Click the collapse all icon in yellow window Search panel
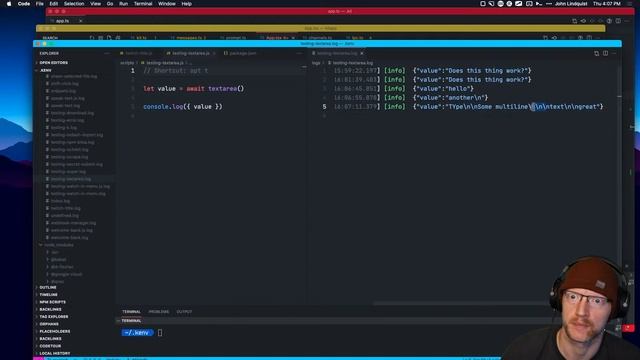The width and height of the screenshot is (640, 360). point(118,38)
